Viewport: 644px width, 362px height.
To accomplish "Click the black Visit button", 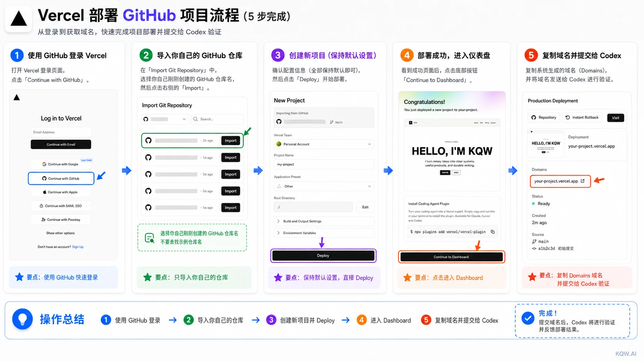I will tap(615, 118).
